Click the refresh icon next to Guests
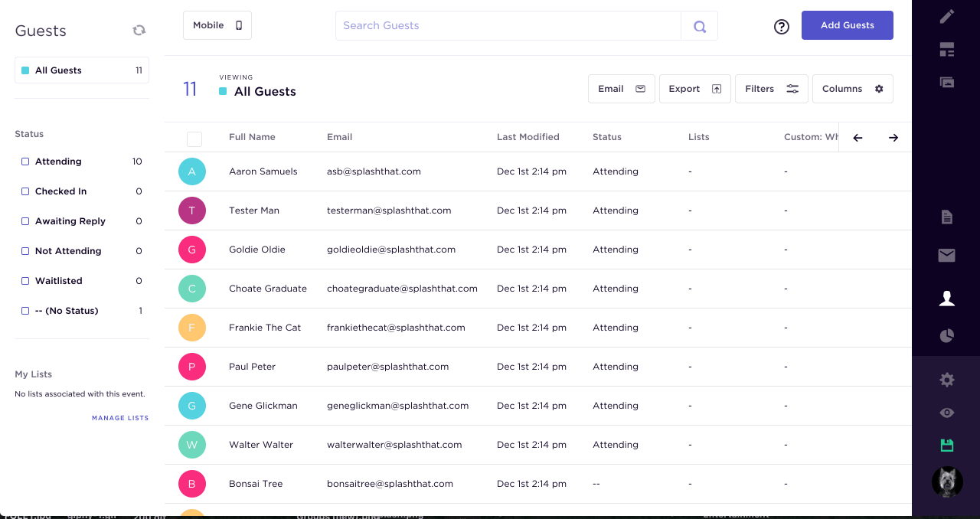 [139, 30]
